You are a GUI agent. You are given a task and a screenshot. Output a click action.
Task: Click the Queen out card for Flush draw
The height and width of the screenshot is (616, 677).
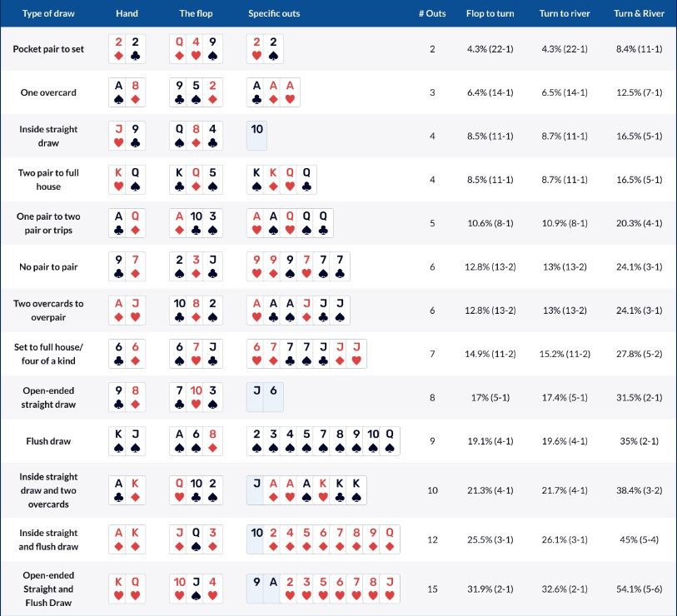coord(390,441)
